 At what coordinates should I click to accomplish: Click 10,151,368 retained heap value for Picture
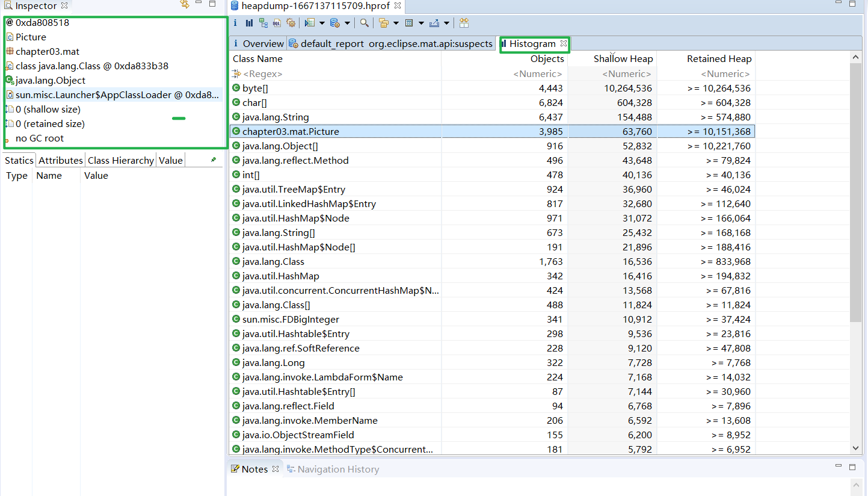tap(719, 131)
